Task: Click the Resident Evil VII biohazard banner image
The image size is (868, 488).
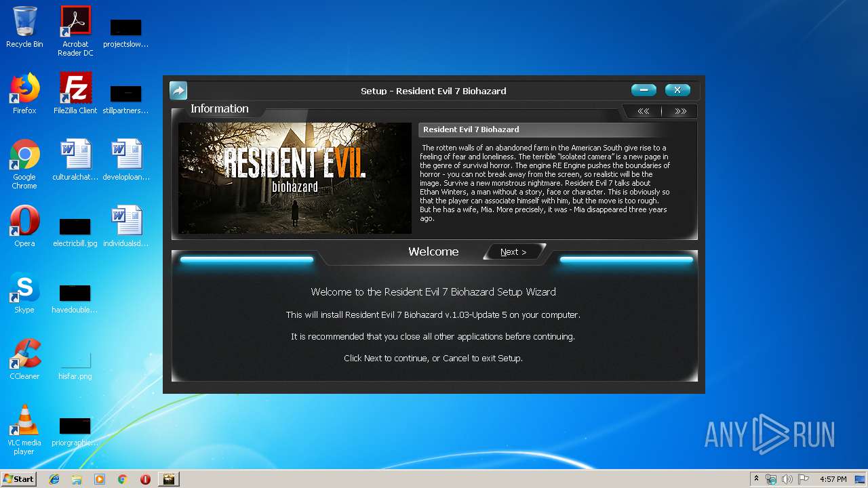Action: click(x=295, y=178)
